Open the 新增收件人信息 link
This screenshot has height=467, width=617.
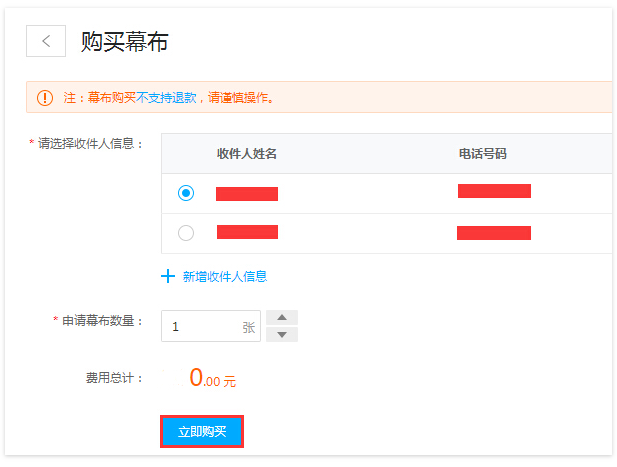[225, 277]
